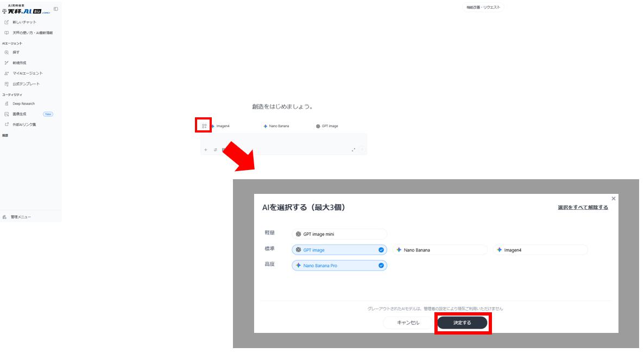
Task: Select Nano Banana in the dialog
Action: [x=440, y=250]
